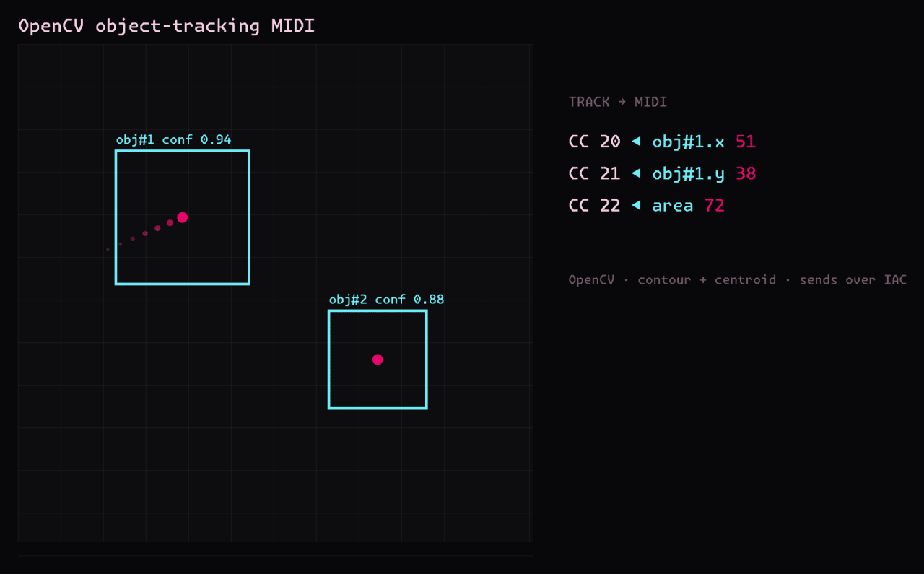Click the "contour + centroid" footer text
Image resolution: width=924 pixels, height=574 pixels.
pos(707,279)
